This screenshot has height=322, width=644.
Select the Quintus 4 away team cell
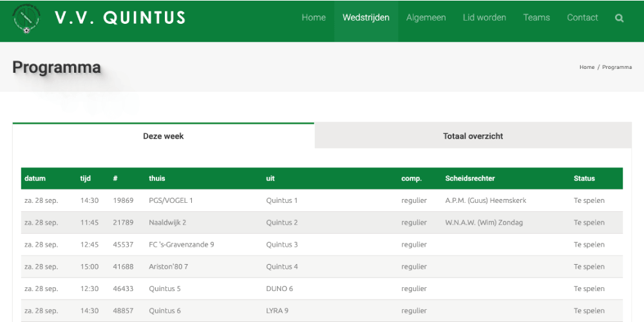point(282,267)
